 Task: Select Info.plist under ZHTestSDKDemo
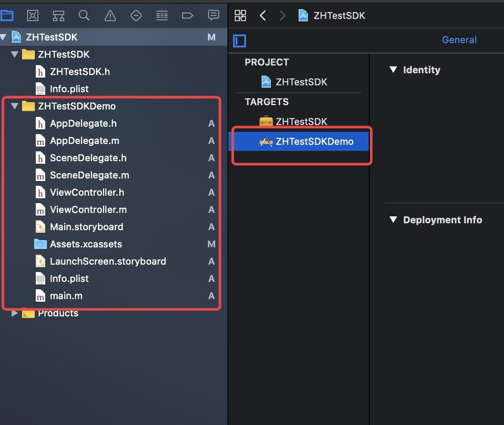click(69, 278)
